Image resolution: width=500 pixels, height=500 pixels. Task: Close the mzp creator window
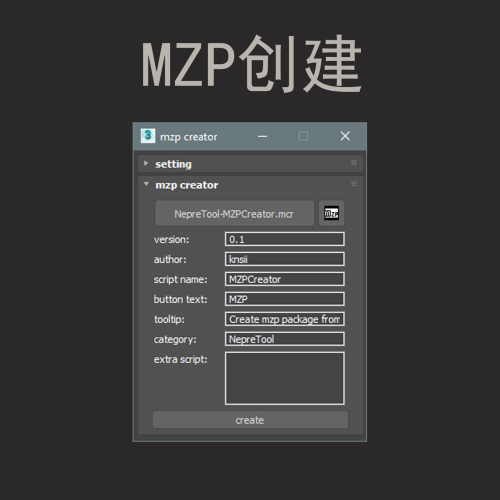[x=345, y=136]
